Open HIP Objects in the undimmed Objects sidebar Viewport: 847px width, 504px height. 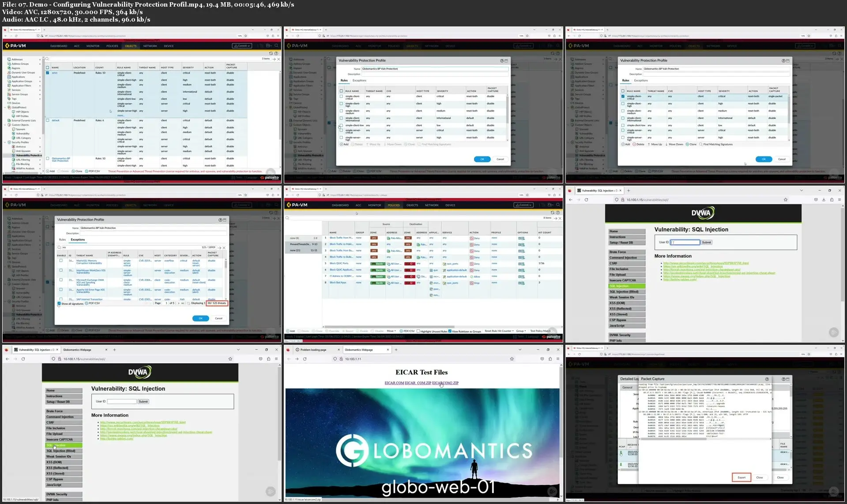coord(22,112)
